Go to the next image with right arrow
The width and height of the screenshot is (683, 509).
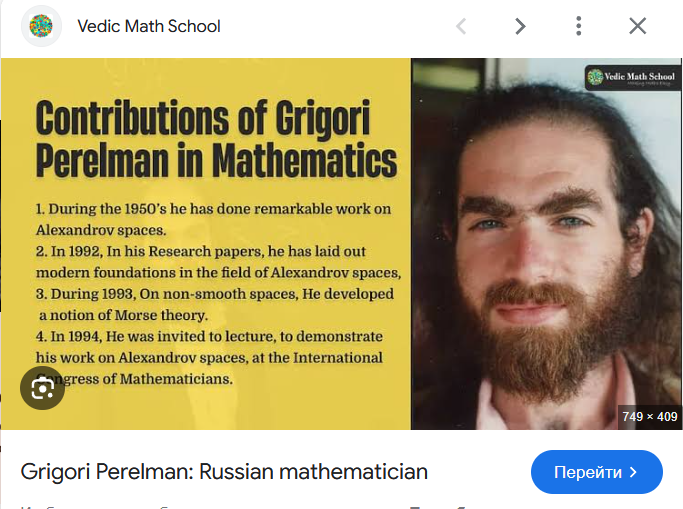click(520, 26)
